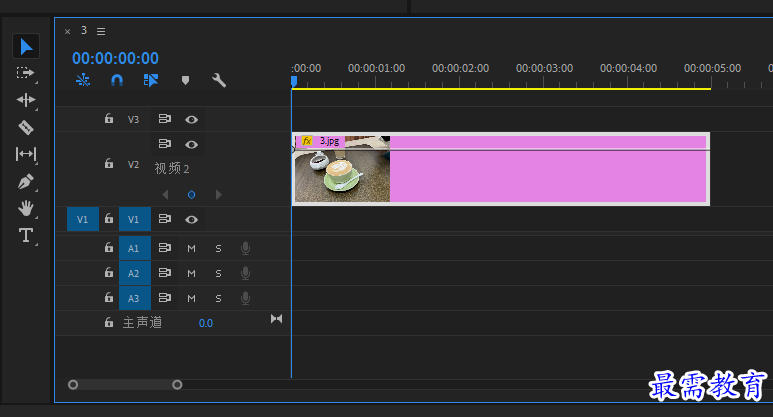Open Timeline Display Settings wrench
The image size is (773, 417).
[219, 80]
